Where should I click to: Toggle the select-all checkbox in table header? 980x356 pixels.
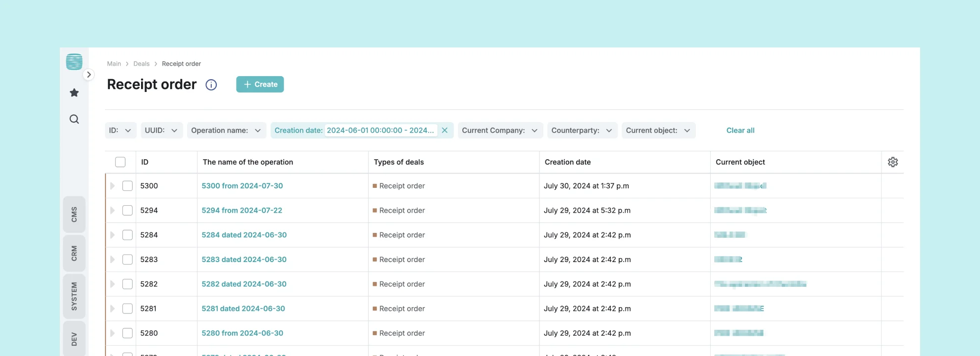tap(120, 162)
